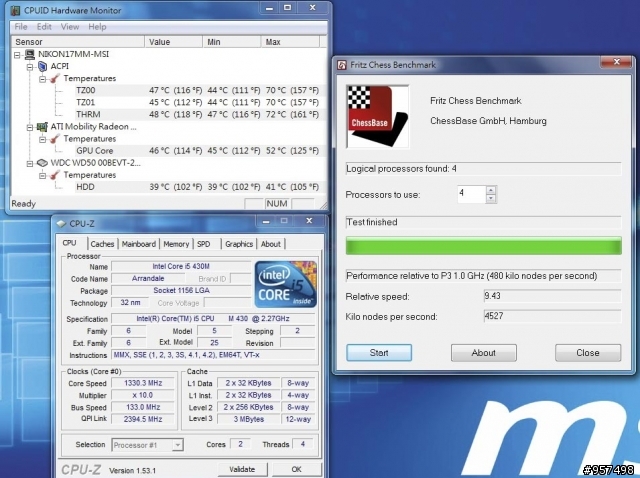The height and width of the screenshot is (478, 640).
Task: Click the Multiplier value x 10.0
Action: (x=143, y=396)
